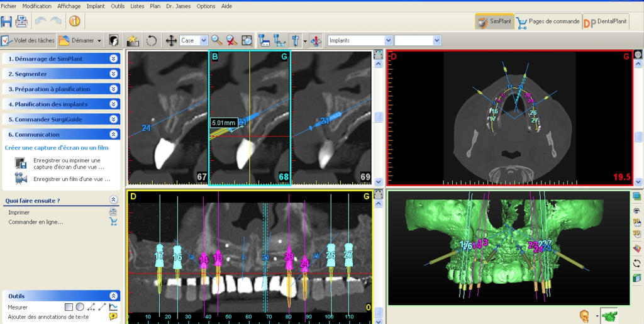Select the circle measurement tool
This screenshot has width=644, height=324.
coord(80,308)
